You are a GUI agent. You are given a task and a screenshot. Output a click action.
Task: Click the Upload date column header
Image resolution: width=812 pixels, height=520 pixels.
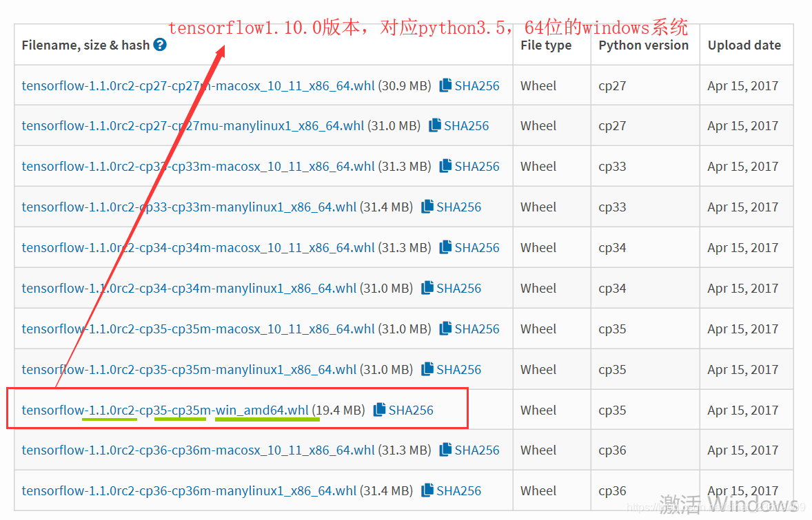[744, 45]
